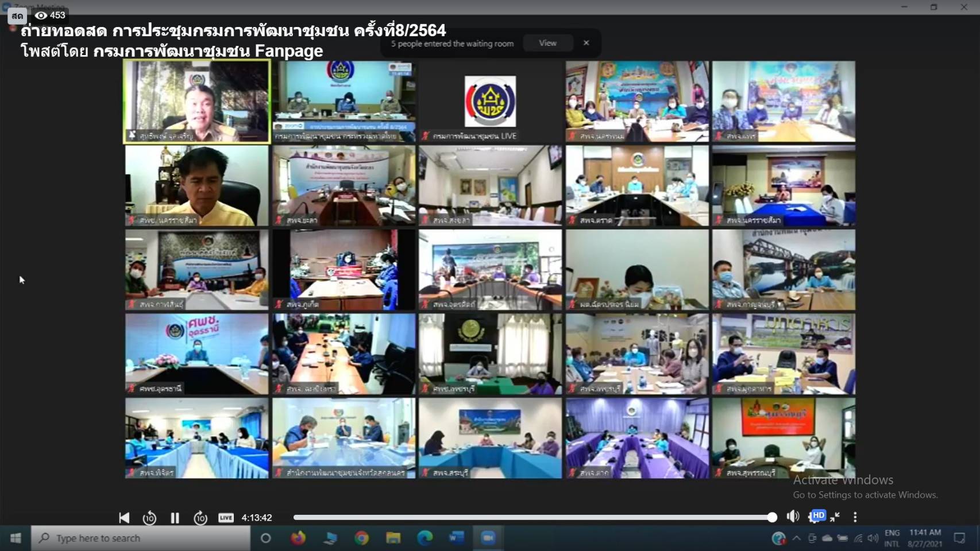Viewport: 980px width, 551px height.
Task: Click the video progress bar handle
Action: pos(772,518)
